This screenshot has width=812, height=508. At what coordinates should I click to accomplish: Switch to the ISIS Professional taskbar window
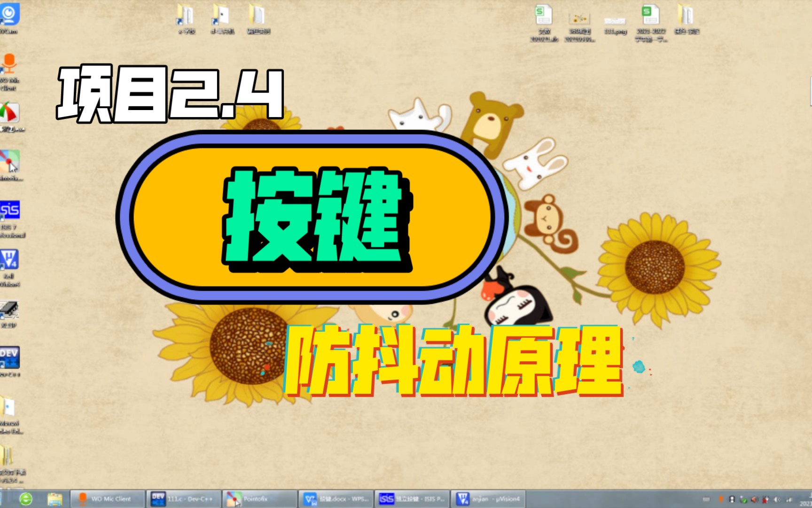coord(412,499)
